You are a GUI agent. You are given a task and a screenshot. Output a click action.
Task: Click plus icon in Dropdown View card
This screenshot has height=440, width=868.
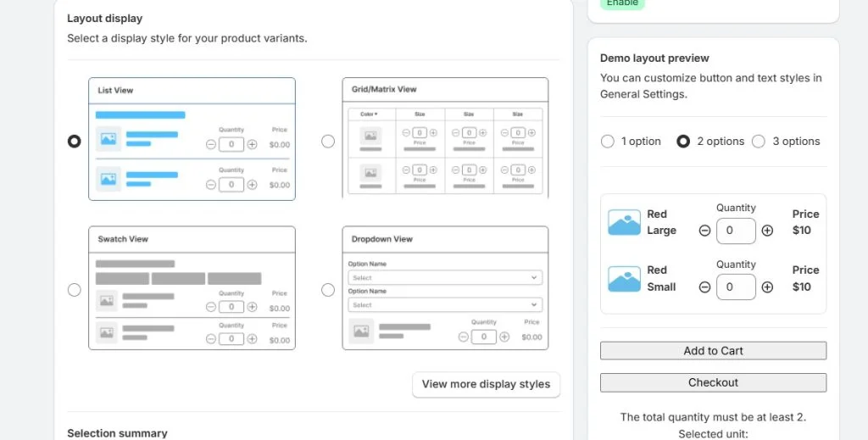point(504,337)
